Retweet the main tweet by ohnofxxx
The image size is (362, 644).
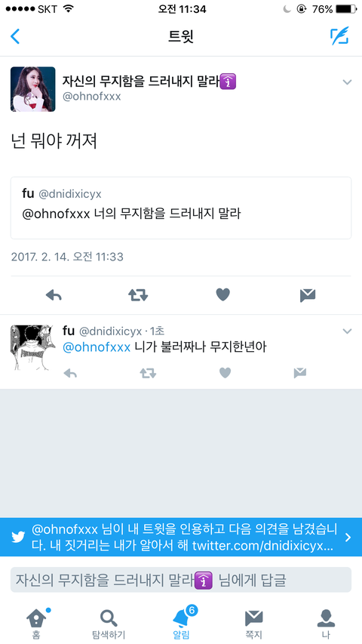point(138,295)
